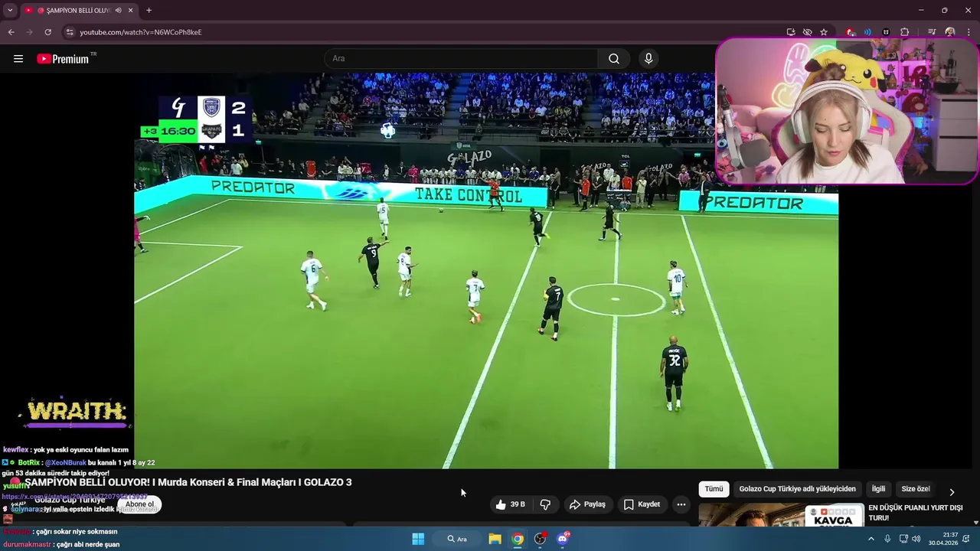Open the KAVGA recommended video thumbnail
This screenshot has width=980, height=551.
781,515
